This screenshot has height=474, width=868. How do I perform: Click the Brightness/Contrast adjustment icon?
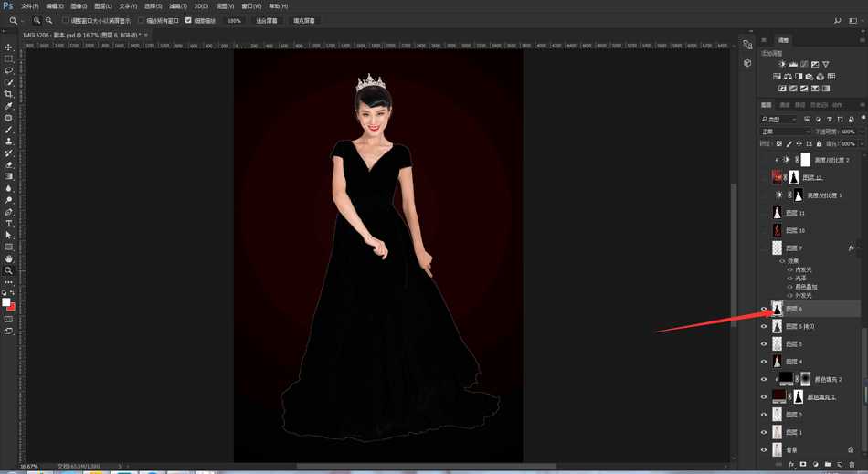pyautogui.click(x=782, y=65)
